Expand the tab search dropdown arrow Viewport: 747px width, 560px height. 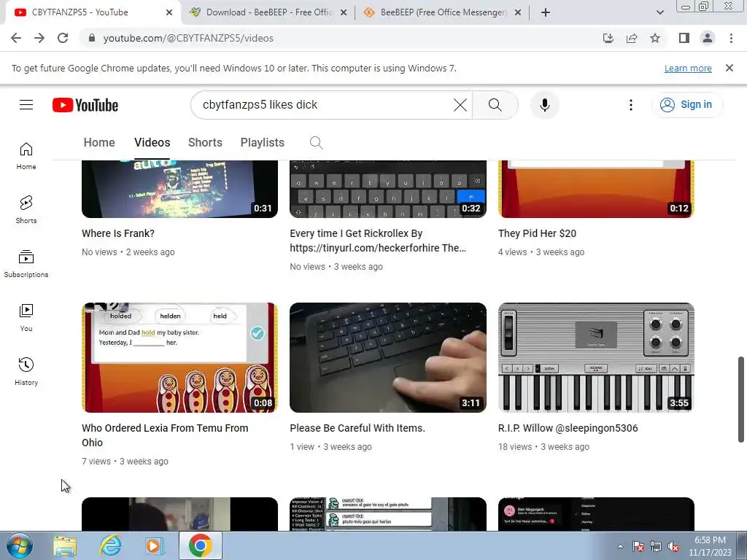(659, 12)
